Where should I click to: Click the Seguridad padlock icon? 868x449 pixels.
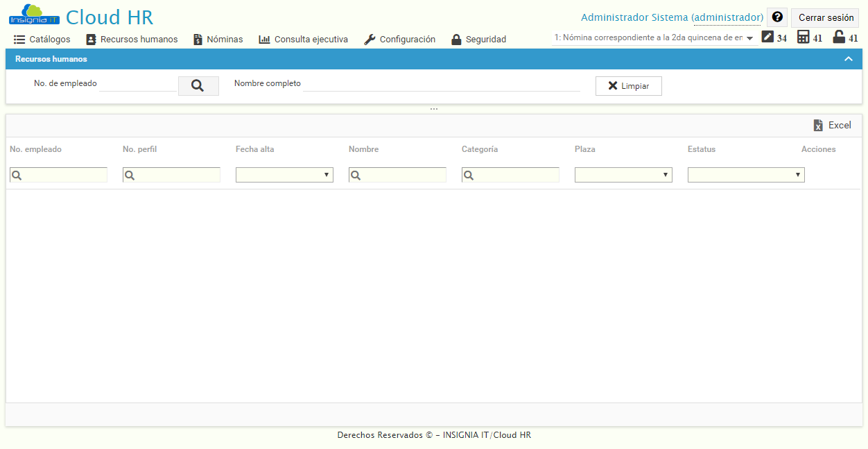point(457,40)
